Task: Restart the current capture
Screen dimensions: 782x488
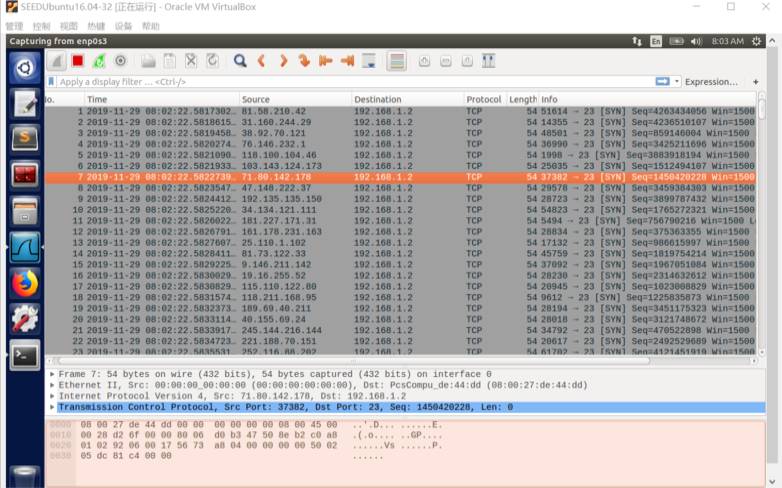Action: tap(99, 61)
